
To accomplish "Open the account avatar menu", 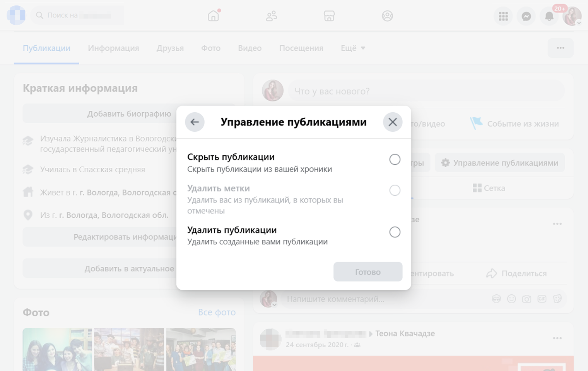I will click(572, 16).
